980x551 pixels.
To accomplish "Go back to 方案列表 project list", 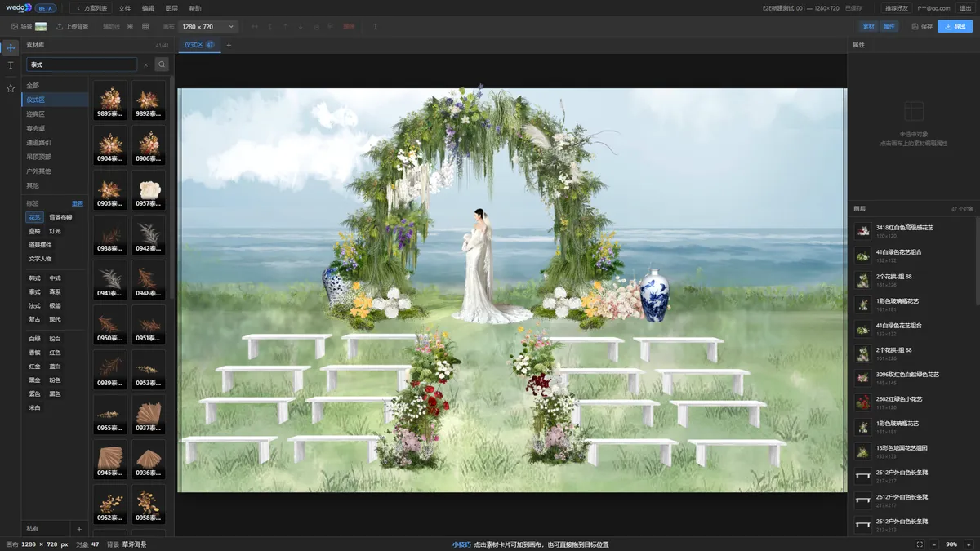I will point(91,8).
